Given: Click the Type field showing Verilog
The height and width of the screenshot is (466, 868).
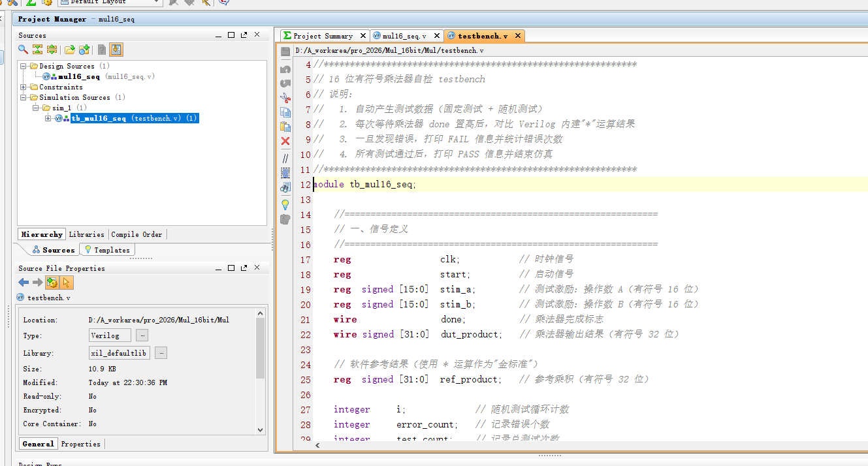Looking at the screenshot, I should click(x=110, y=335).
